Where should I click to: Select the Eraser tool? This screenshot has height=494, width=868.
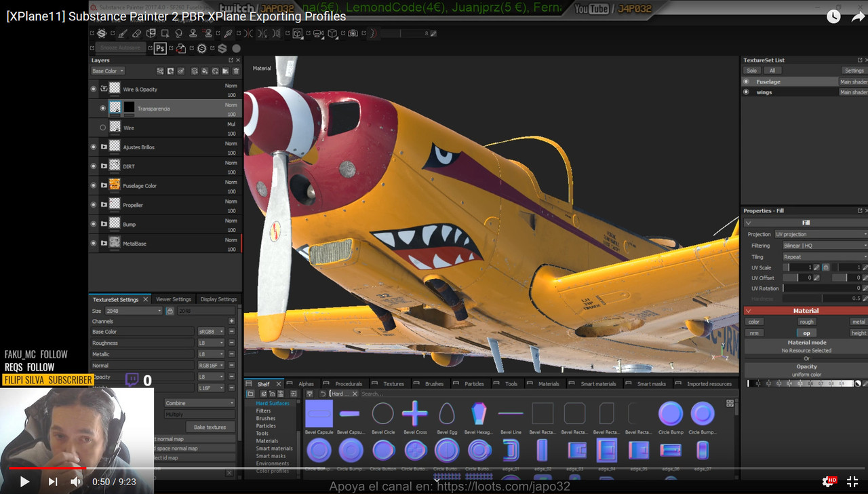point(137,33)
